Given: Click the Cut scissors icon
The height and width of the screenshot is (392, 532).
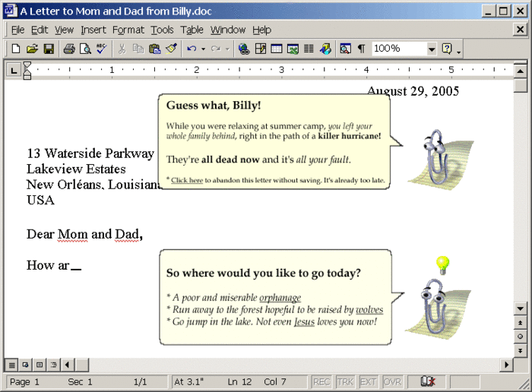Looking at the screenshot, I should coord(122,49).
